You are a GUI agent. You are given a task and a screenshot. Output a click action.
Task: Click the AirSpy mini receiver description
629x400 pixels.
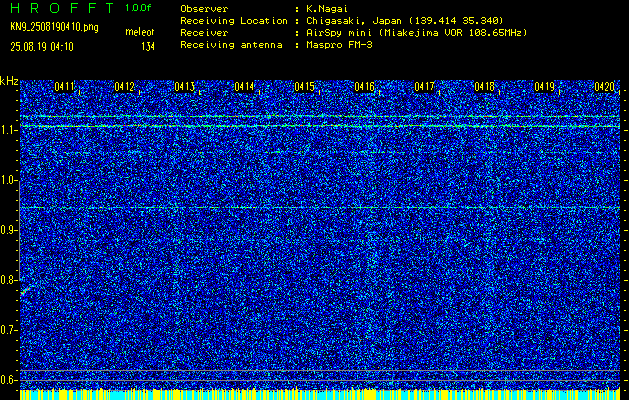point(416,33)
